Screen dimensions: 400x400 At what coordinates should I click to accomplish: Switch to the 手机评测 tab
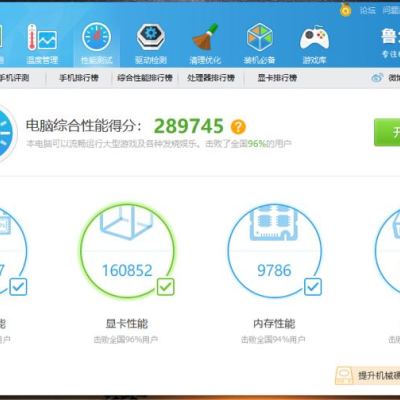[14, 78]
